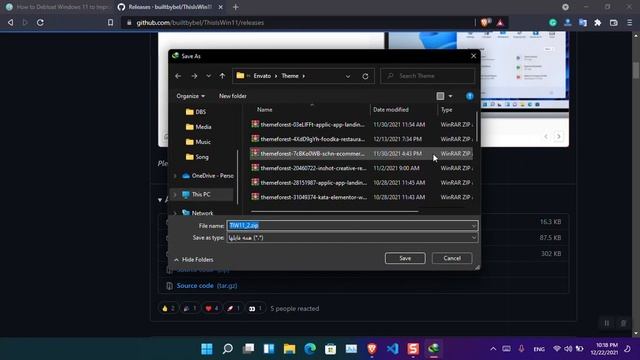This screenshot has height=360, width=640.
Task: Open Save as type dropdown
Action: pos(352,238)
